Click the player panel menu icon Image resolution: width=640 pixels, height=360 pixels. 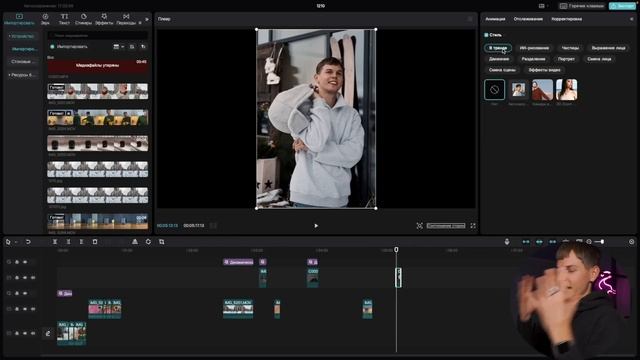tap(470, 19)
